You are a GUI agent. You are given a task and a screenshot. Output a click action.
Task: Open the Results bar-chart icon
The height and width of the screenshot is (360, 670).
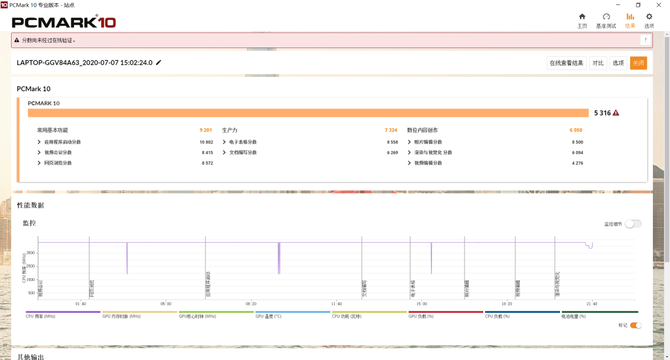(x=630, y=20)
